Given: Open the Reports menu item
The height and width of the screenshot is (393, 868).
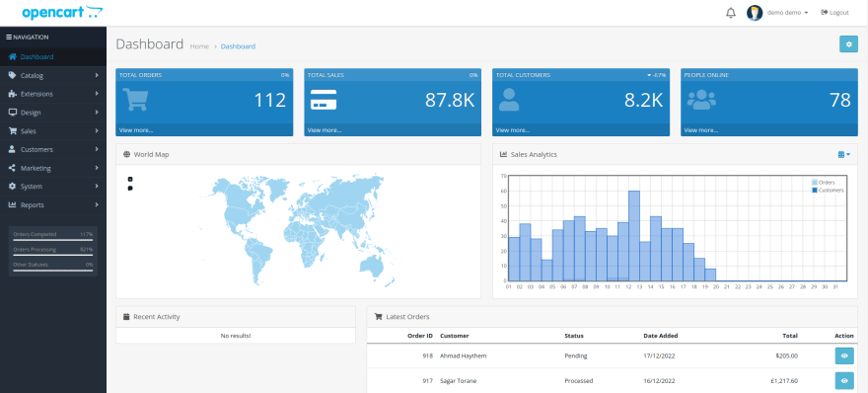Looking at the screenshot, I should (53, 204).
